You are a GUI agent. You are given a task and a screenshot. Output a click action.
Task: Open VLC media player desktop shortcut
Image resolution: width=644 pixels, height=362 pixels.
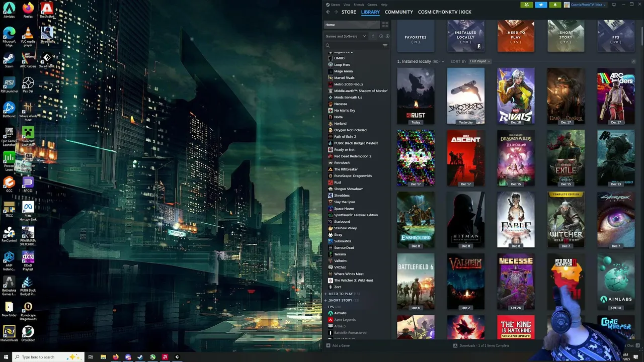click(x=28, y=36)
